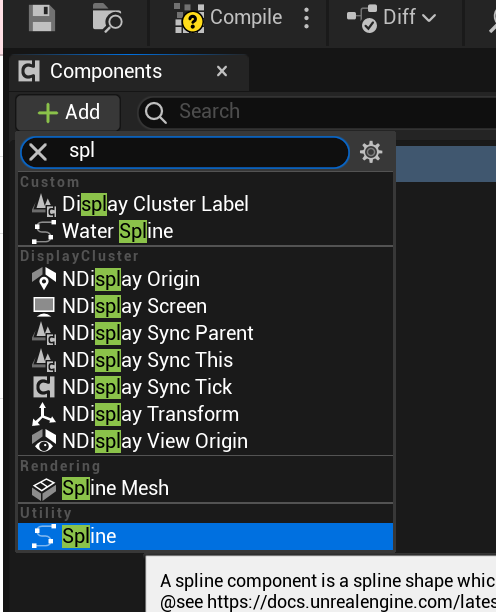
Task: Click the NDisplay Screen monitor icon
Action: [44, 306]
